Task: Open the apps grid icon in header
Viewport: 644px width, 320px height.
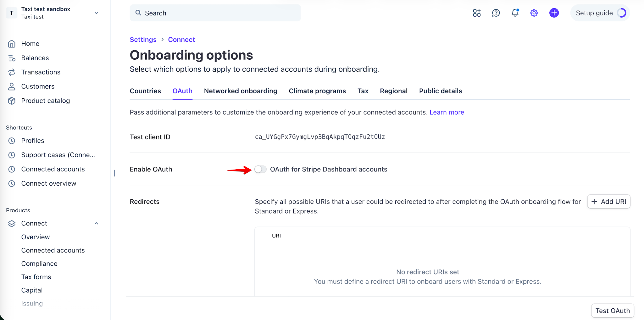Action: pos(477,13)
